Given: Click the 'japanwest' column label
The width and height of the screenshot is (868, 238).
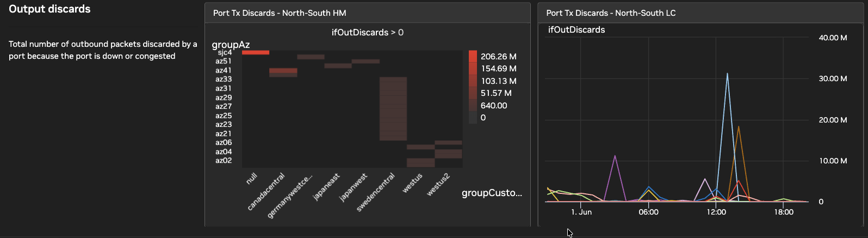Looking at the screenshot, I should coord(354,187).
